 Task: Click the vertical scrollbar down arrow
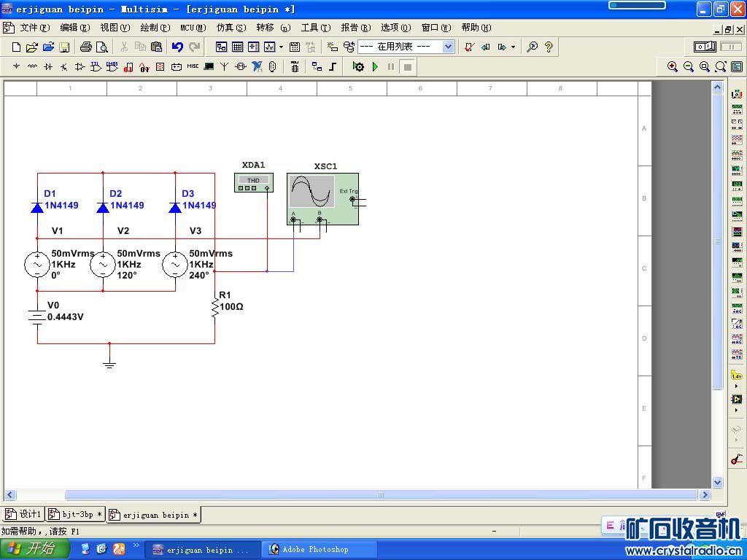pyautogui.click(x=718, y=482)
